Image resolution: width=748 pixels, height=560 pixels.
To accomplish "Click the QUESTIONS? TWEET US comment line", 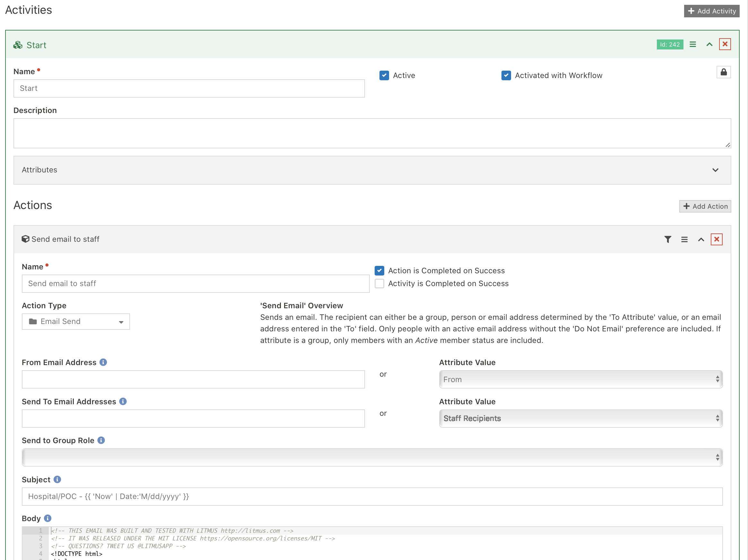I will (x=118, y=546).
